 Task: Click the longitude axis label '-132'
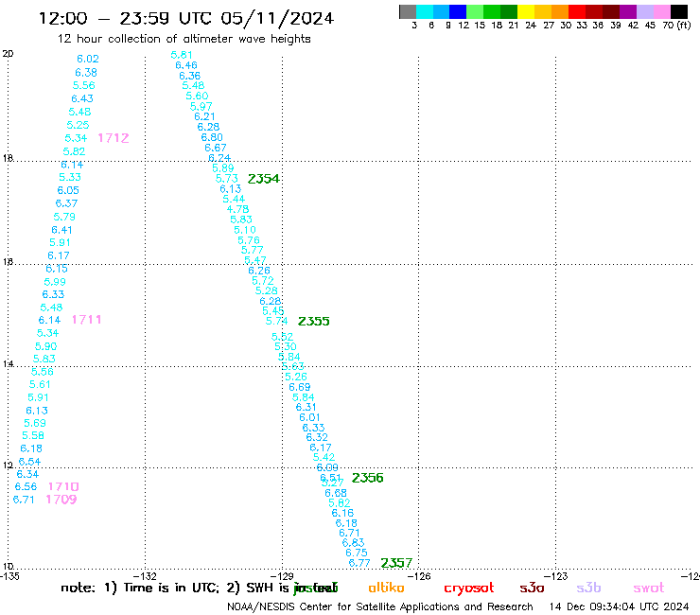(147, 576)
